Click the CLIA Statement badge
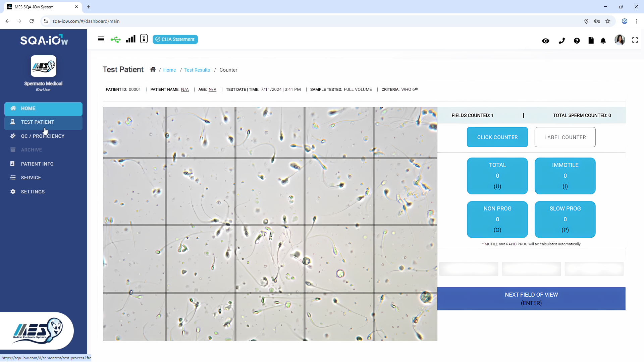This screenshot has width=644, height=362. (175, 39)
